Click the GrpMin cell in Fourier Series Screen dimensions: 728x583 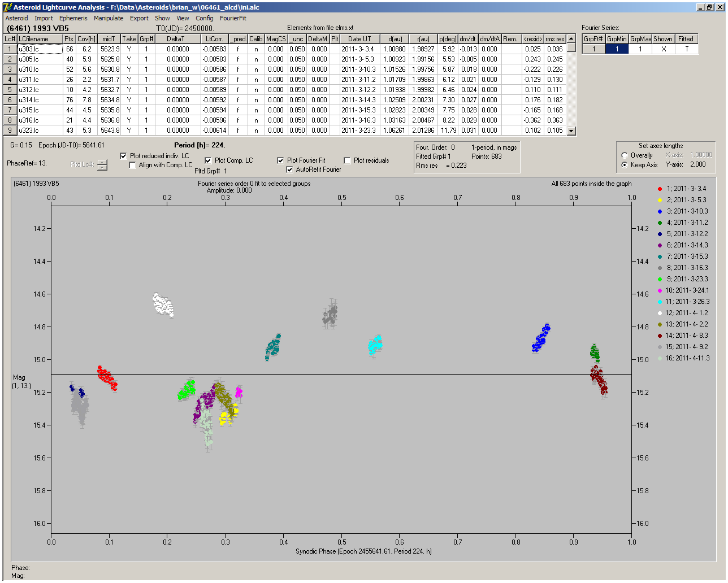[x=617, y=49]
